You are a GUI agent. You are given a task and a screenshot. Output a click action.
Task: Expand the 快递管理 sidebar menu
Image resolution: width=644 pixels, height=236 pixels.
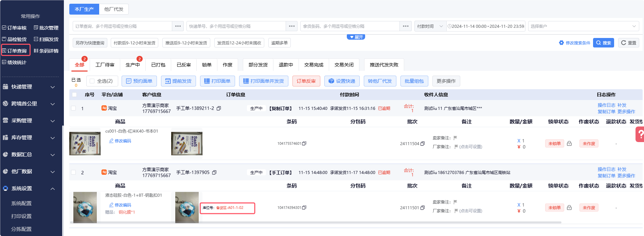(x=29, y=87)
